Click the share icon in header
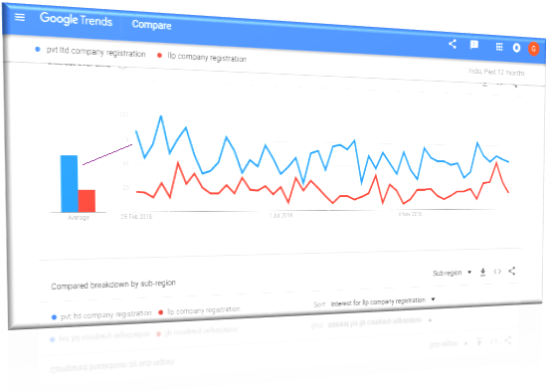The width and height of the screenshot is (549, 392). 453,44
